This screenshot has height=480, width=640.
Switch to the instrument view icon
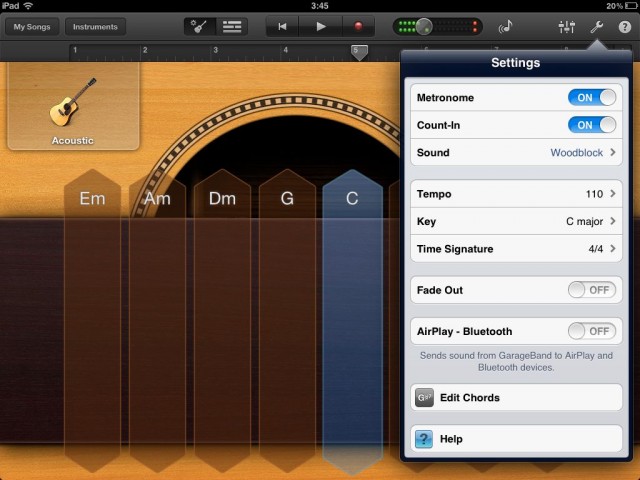pyautogui.click(x=201, y=27)
